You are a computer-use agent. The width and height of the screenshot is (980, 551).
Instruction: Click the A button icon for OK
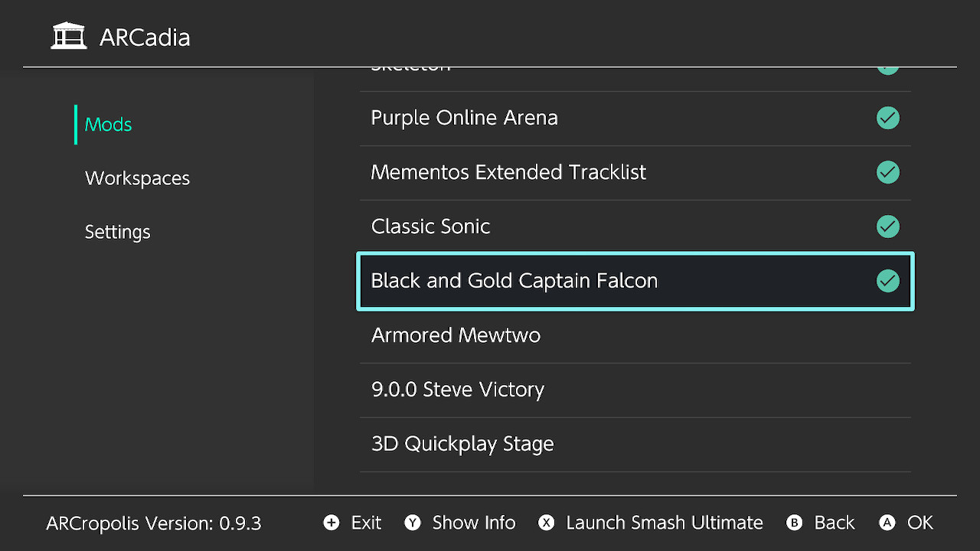coord(887,523)
